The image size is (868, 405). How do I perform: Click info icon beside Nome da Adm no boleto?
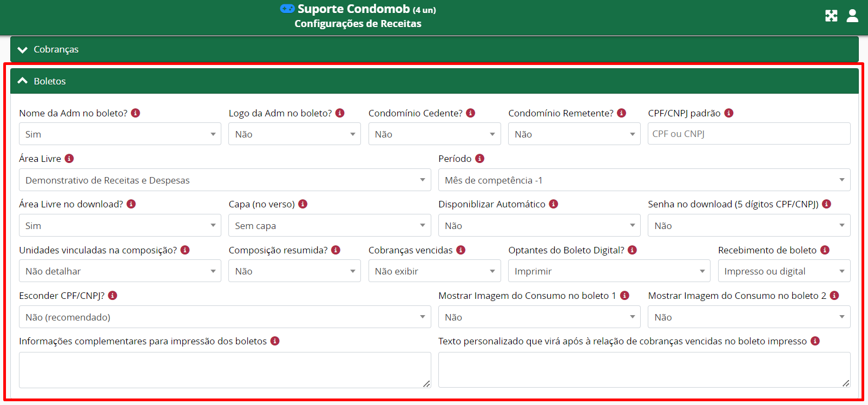(x=136, y=113)
